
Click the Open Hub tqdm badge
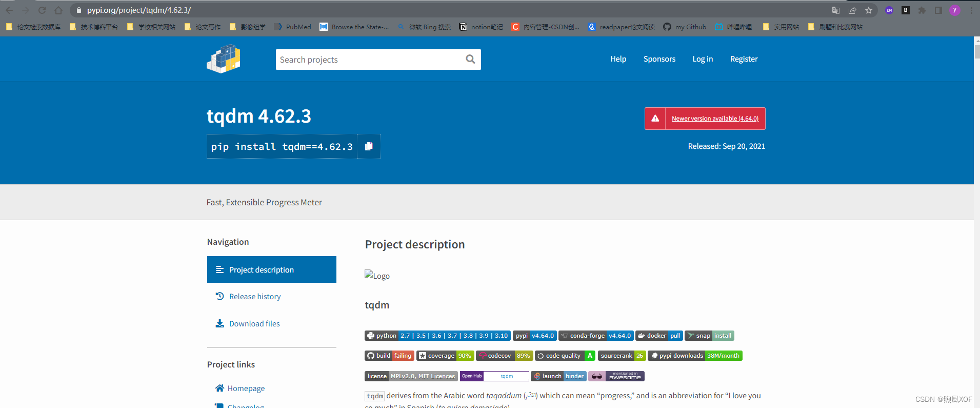tap(494, 376)
